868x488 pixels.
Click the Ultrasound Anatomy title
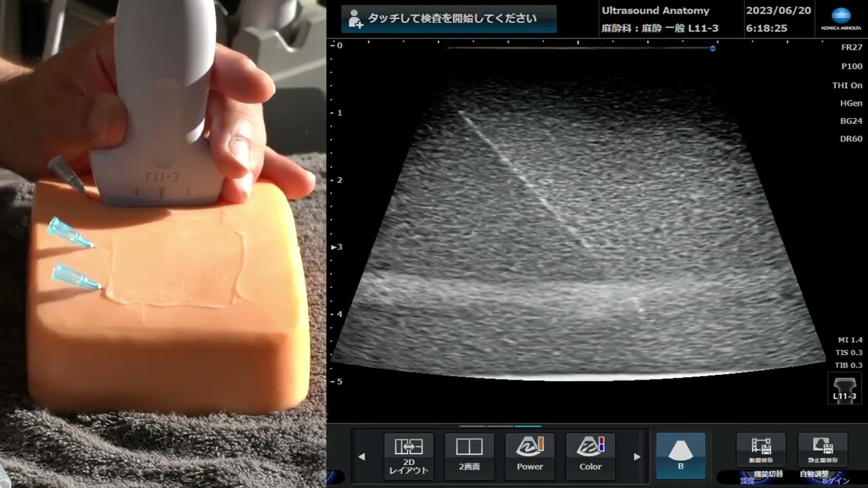point(655,11)
